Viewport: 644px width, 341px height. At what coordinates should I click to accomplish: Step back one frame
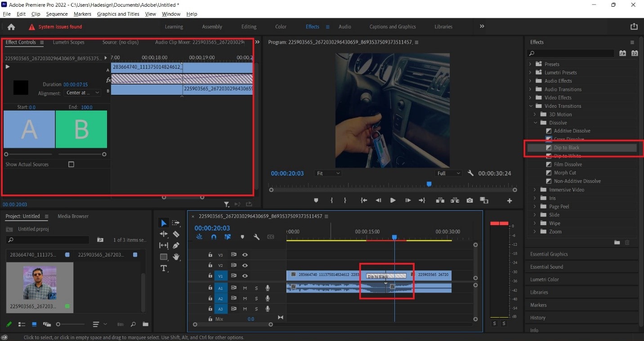pos(378,200)
